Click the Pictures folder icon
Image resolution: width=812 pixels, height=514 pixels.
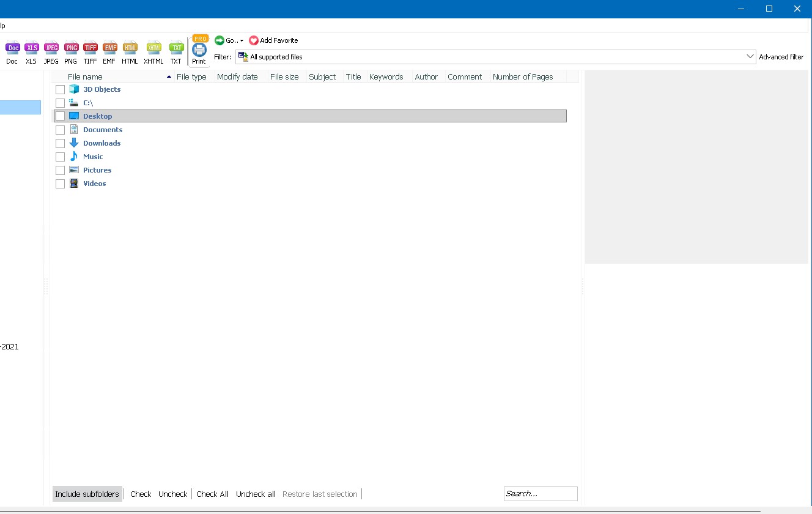point(74,170)
